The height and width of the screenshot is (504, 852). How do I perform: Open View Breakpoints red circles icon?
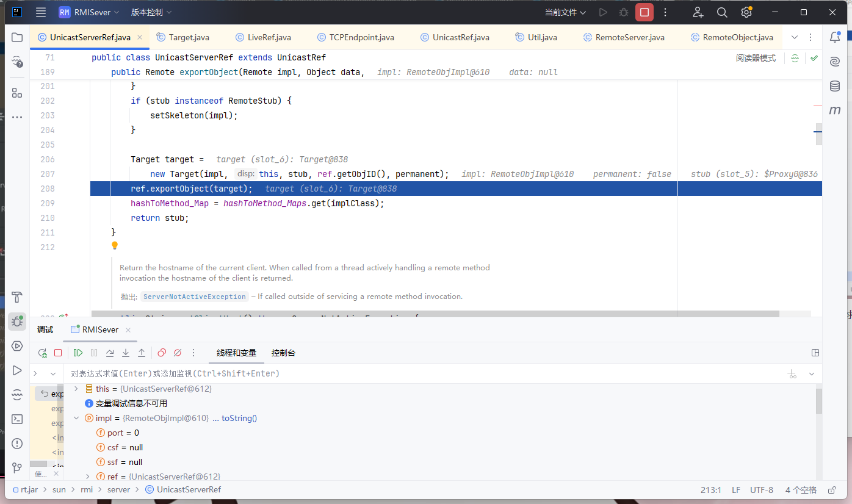[x=162, y=353]
